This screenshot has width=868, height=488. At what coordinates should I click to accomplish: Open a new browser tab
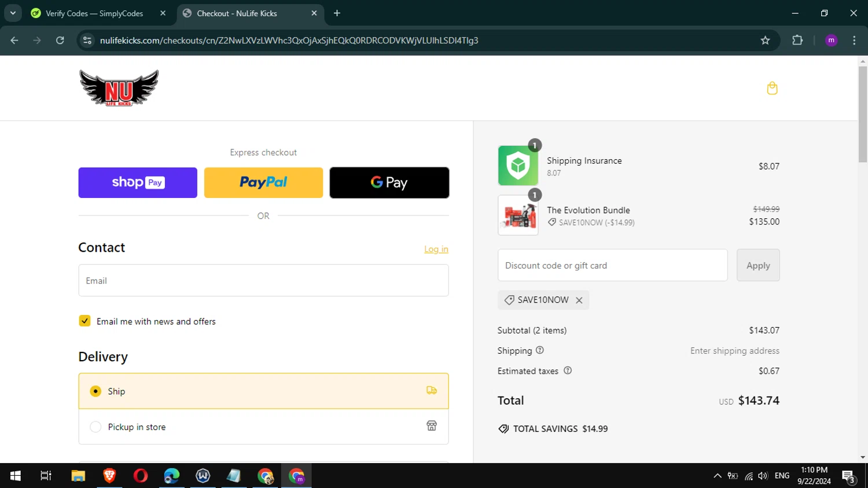point(337,13)
